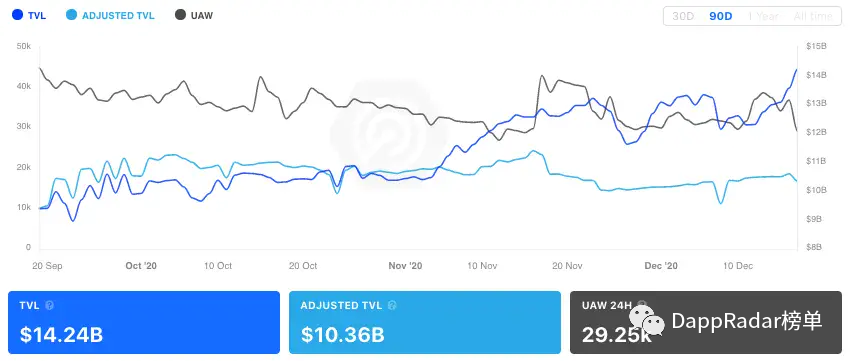Screen dimensions: 851x361
Task: Click the UAW 24H stats card
Action: [x=706, y=322]
